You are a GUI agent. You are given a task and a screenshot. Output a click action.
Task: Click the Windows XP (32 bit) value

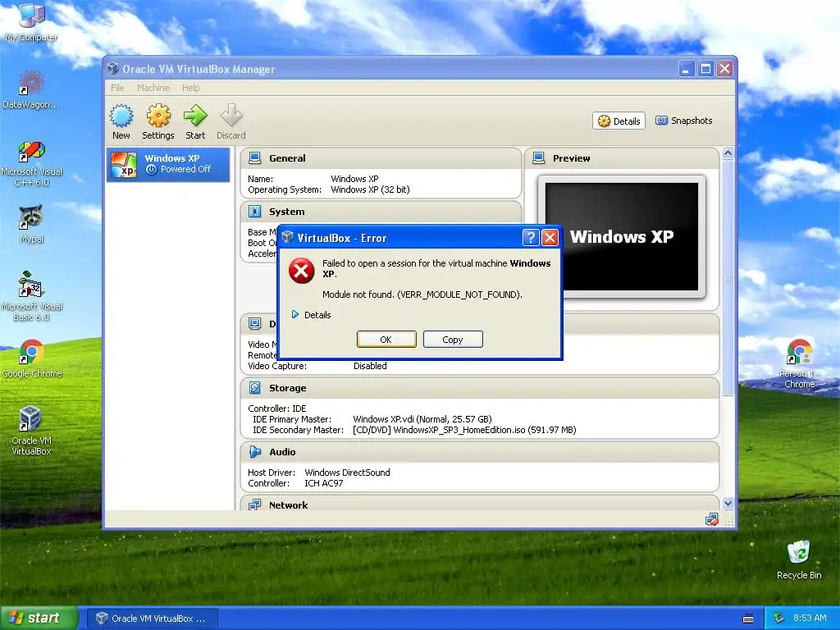click(370, 189)
